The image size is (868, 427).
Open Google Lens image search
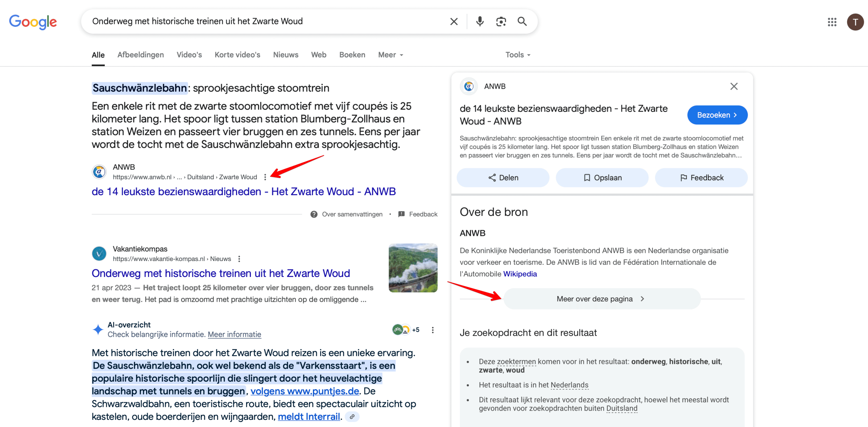(501, 22)
